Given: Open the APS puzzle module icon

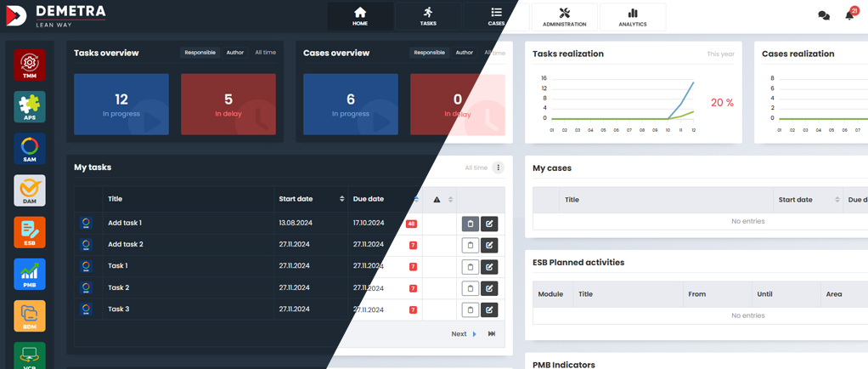Looking at the screenshot, I should click(x=30, y=107).
